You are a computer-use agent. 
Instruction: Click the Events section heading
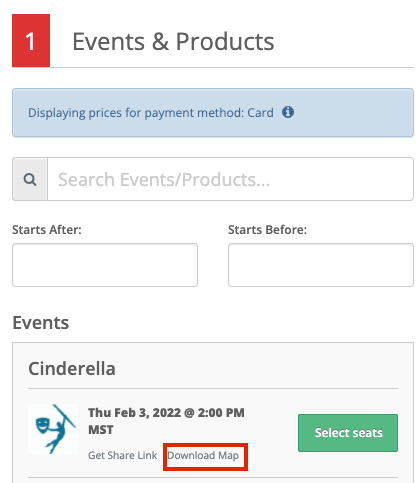(x=41, y=323)
